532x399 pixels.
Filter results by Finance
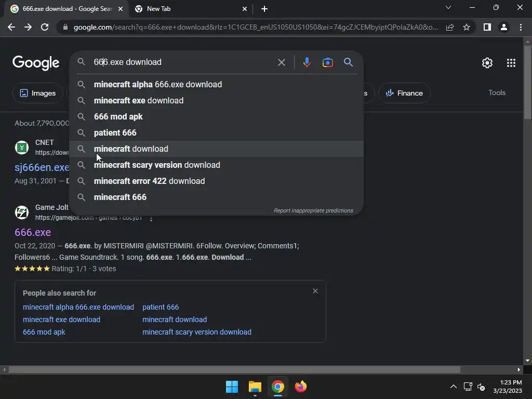coord(404,93)
